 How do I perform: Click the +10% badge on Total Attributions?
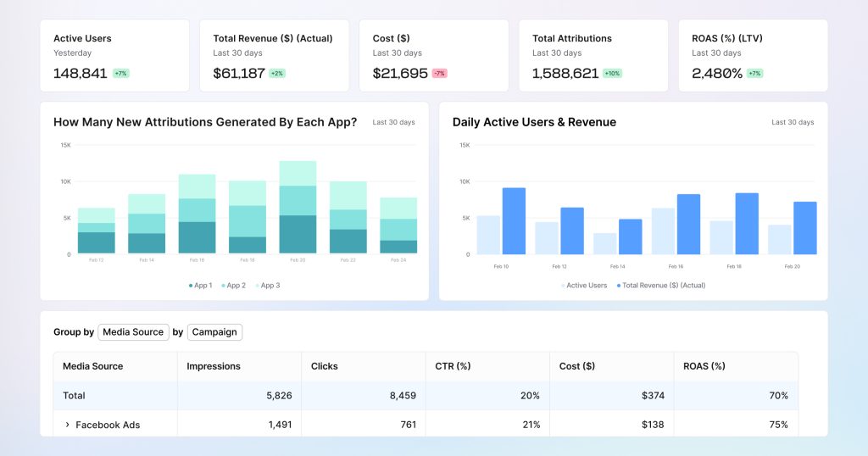point(612,74)
